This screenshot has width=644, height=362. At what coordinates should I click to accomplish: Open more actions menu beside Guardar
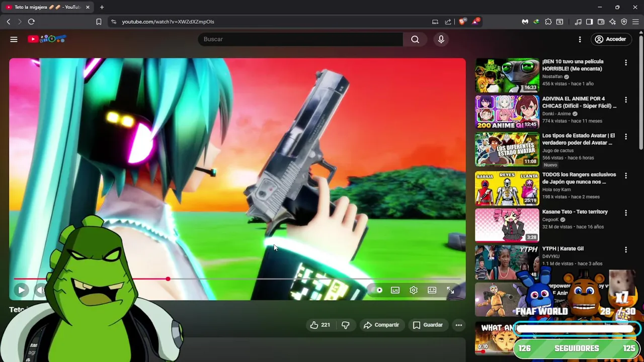[459, 325]
